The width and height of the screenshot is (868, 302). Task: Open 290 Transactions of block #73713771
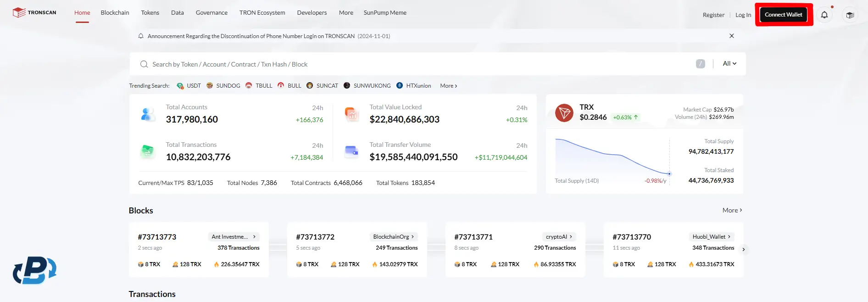[555, 248]
